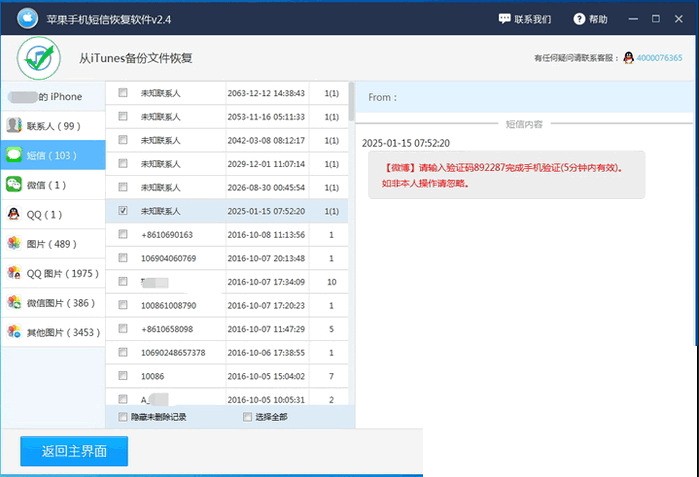The width and height of the screenshot is (699, 477).
Task: Switch to QQ 图片 (1975) category
Action: click(53, 273)
